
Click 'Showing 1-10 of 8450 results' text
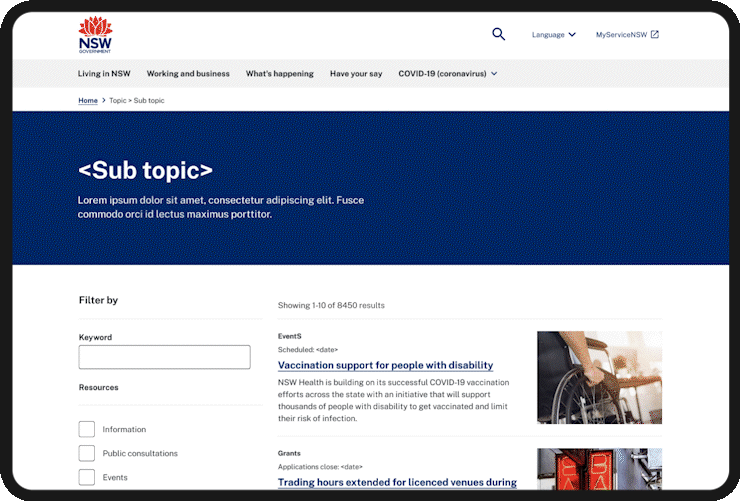331,305
